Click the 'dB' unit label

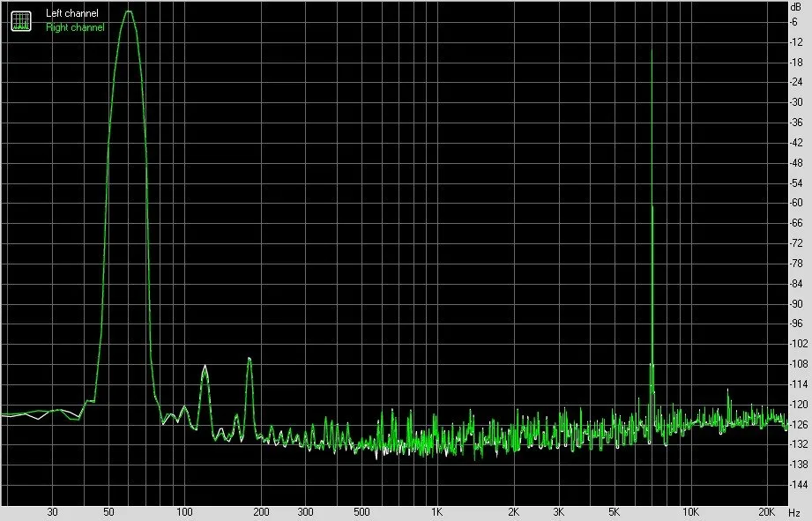pos(795,7)
